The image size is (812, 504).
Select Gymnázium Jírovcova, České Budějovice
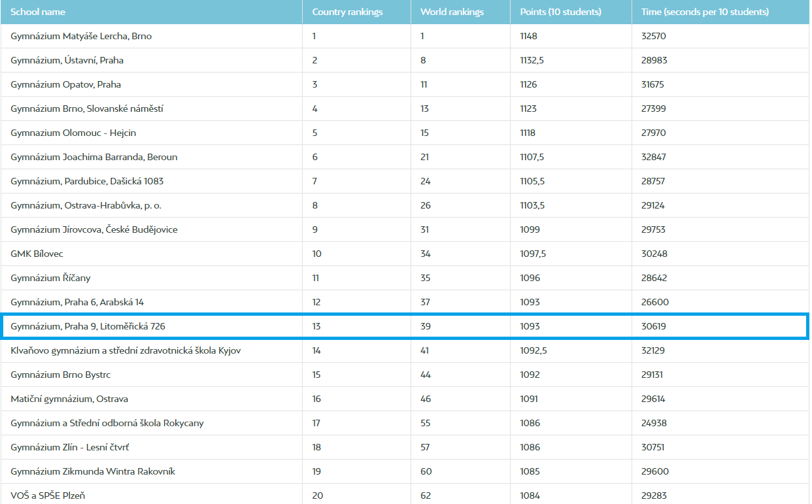(93, 229)
